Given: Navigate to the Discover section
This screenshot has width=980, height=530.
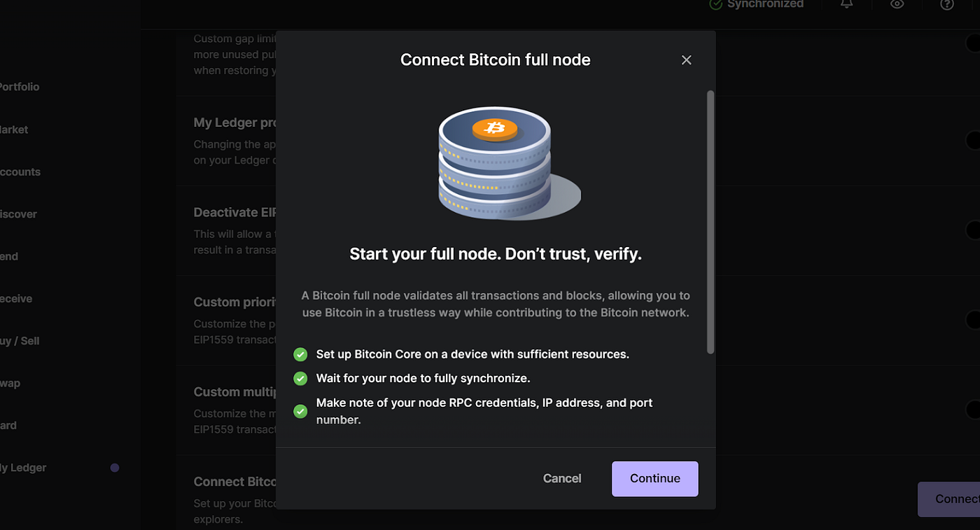Looking at the screenshot, I should 18,214.
